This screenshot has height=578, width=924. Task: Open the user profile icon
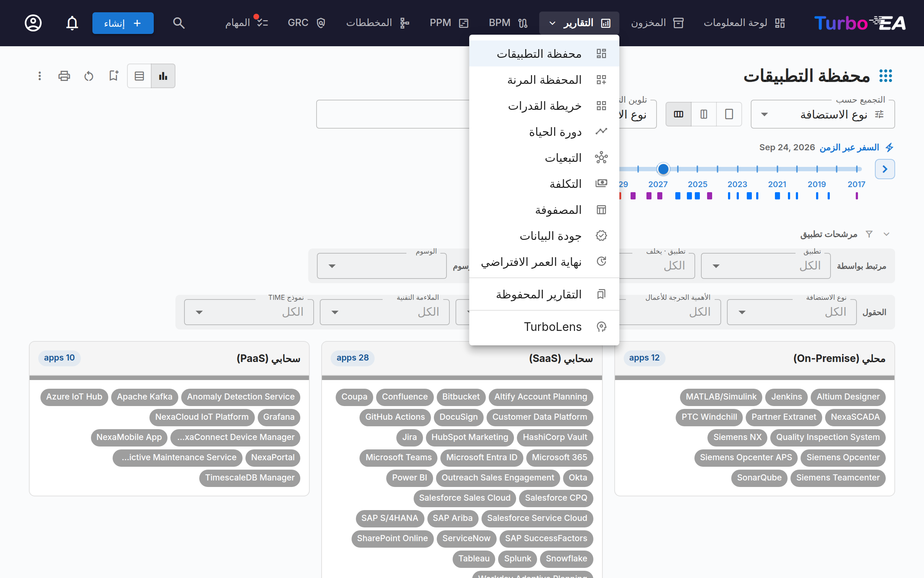[33, 23]
